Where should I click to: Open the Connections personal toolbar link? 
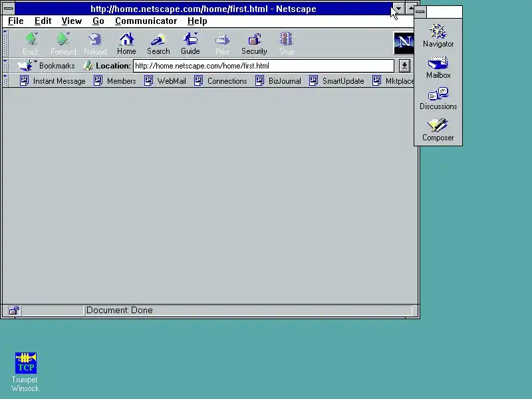point(221,80)
